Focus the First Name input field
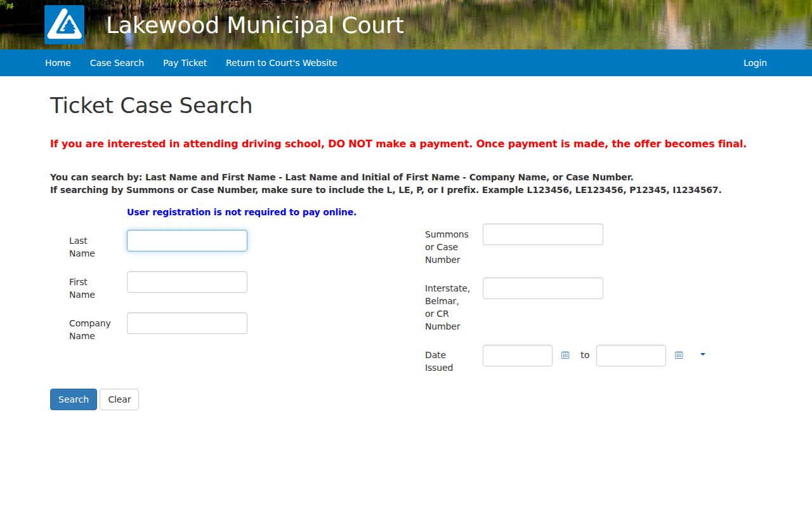 pyautogui.click(x=187, y=282)
